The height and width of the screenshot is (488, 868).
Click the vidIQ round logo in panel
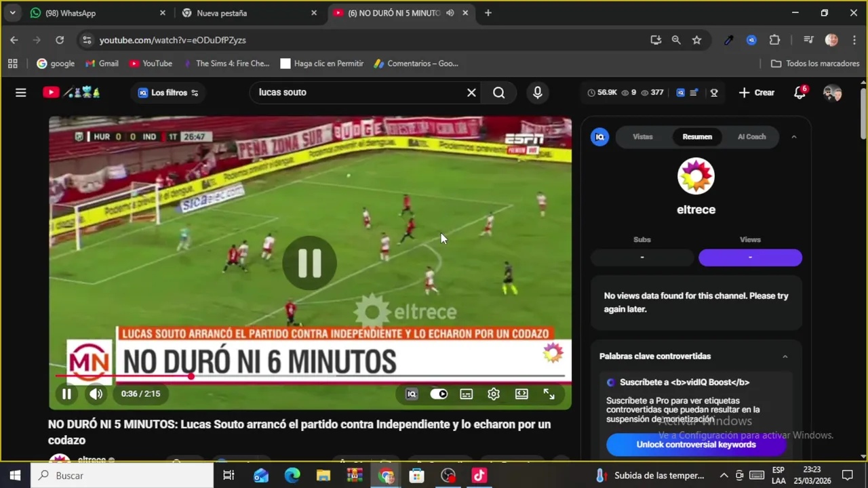(599, 137)
